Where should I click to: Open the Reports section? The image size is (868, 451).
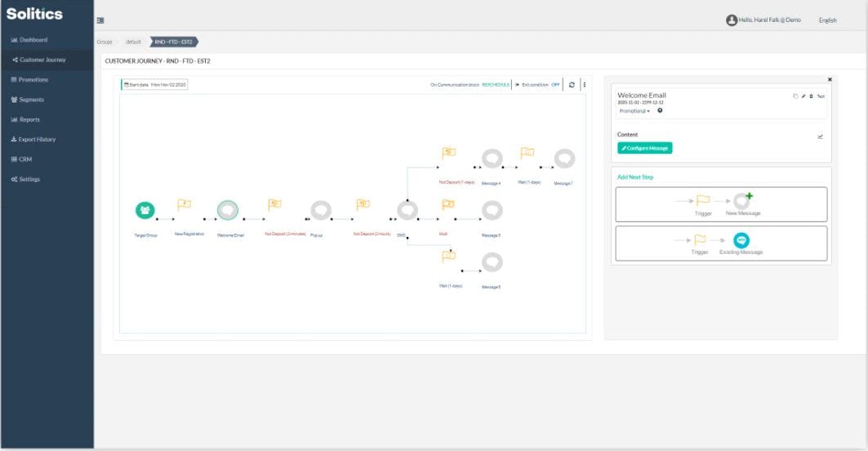(x=25, y=119)
